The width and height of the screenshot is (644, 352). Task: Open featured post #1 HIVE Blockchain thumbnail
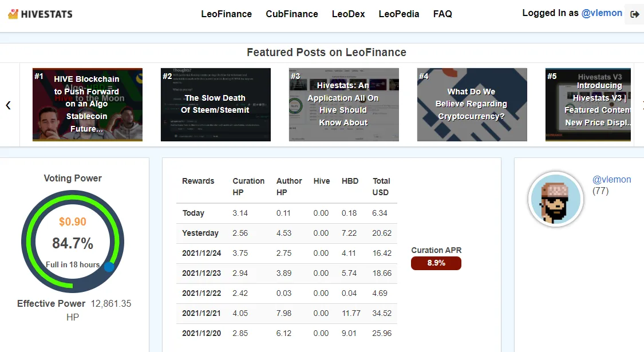click(x=88, y=105)
